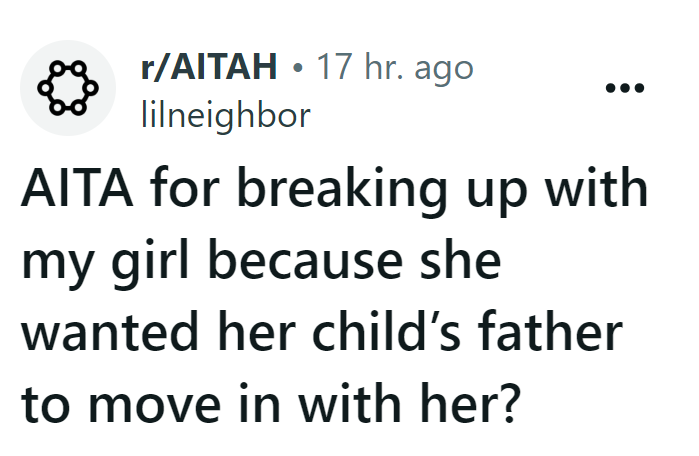This screenshot has width=699, height=456.
Task: Click the "17 hr. ago" timestamp
Action: coord(393,68)
